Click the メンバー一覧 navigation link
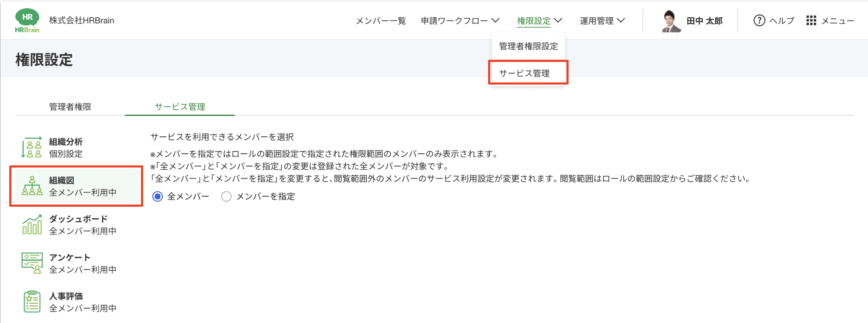Image resolution: width=868 pixels, height=323 pixels. pyautogui.click(x=381, y=20)
